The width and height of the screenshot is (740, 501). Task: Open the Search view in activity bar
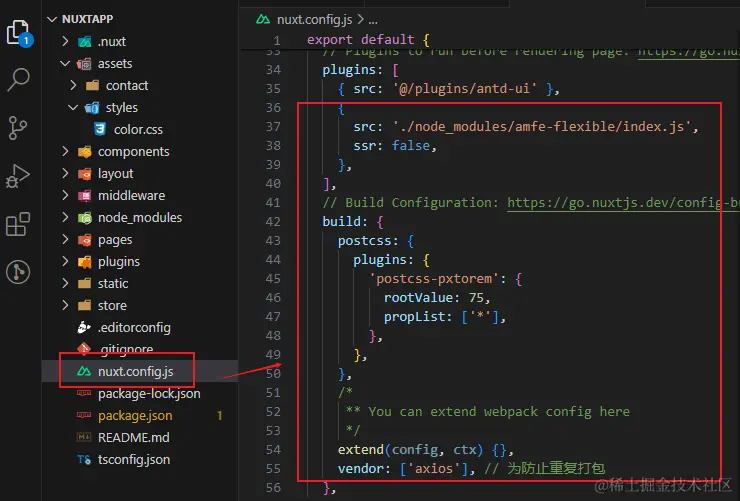click(18, 79)
